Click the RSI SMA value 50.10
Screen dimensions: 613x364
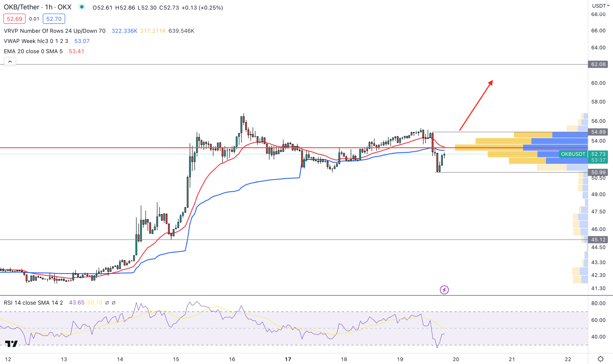coord(95,302)
